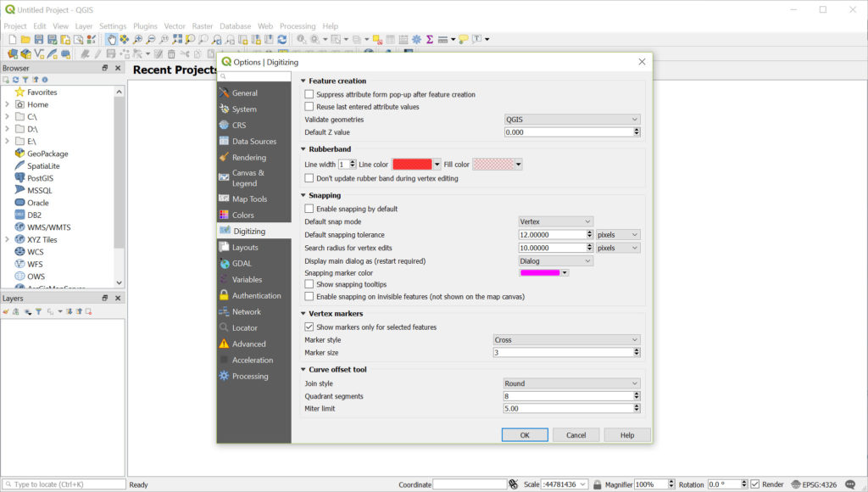Screen dimensions: 868x492
Task: Click the EPSG:4326 CRS status button
Action: pos(814,485)
